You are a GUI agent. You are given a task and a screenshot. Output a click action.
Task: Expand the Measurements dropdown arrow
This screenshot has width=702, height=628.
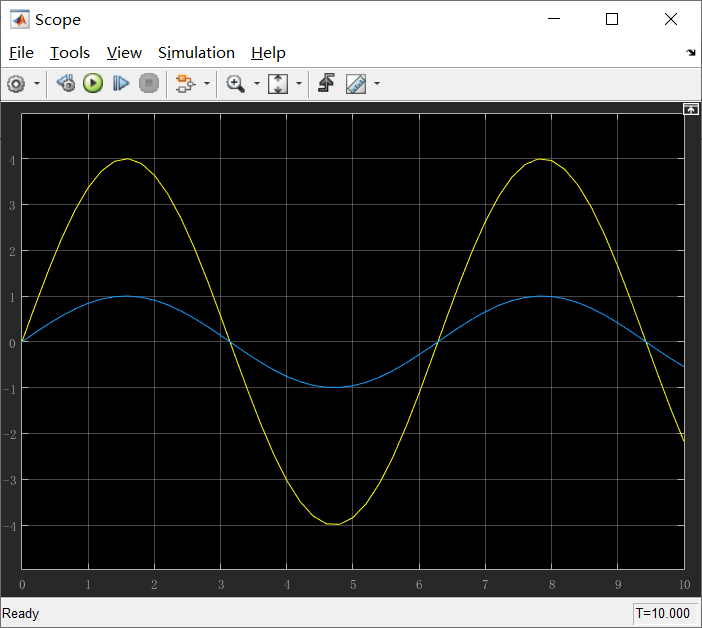click(377, 84)
